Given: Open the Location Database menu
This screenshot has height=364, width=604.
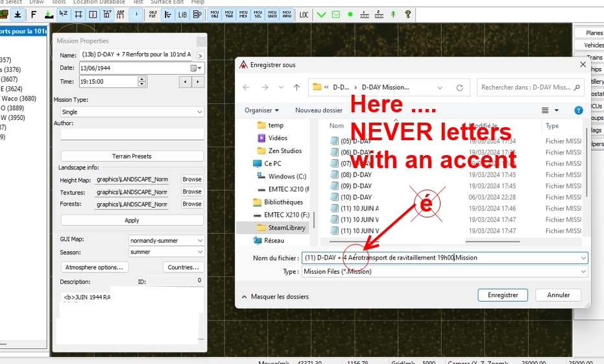Looking at the screenshot, I should coord(99,2).
